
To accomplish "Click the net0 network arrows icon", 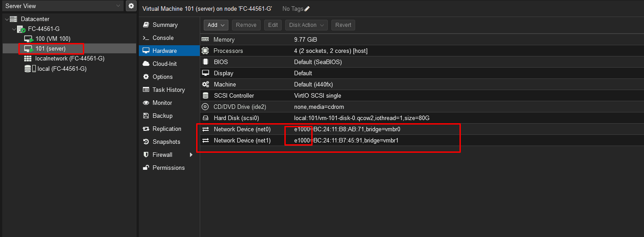I will tap(206, 129).
